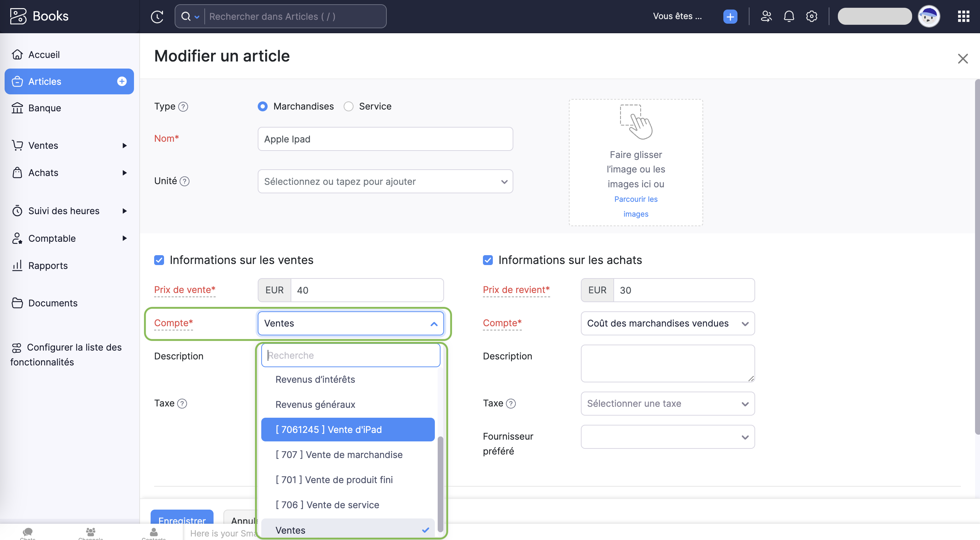
Task: Open the notifications bell
Action: pyautogui.click(x=789, y=16)
